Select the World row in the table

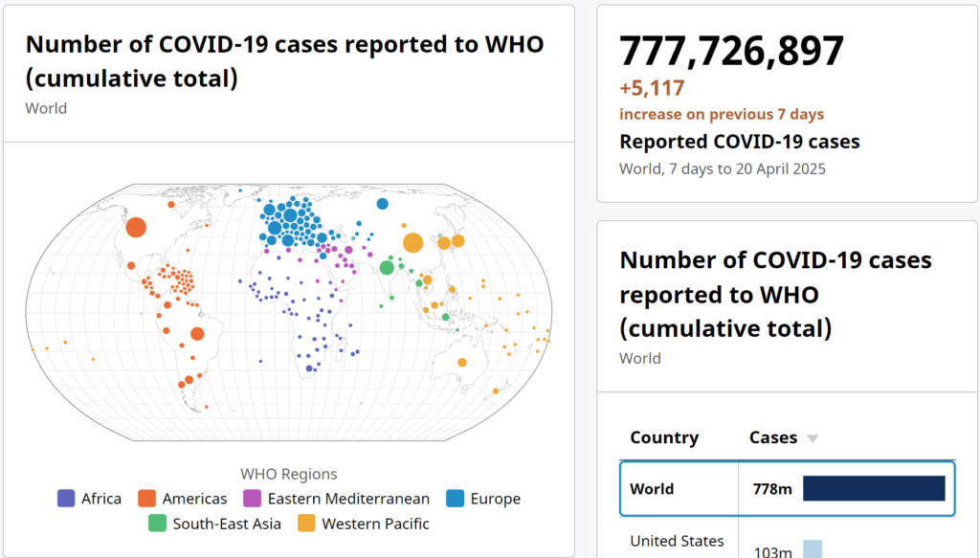(x=788, y=489)
